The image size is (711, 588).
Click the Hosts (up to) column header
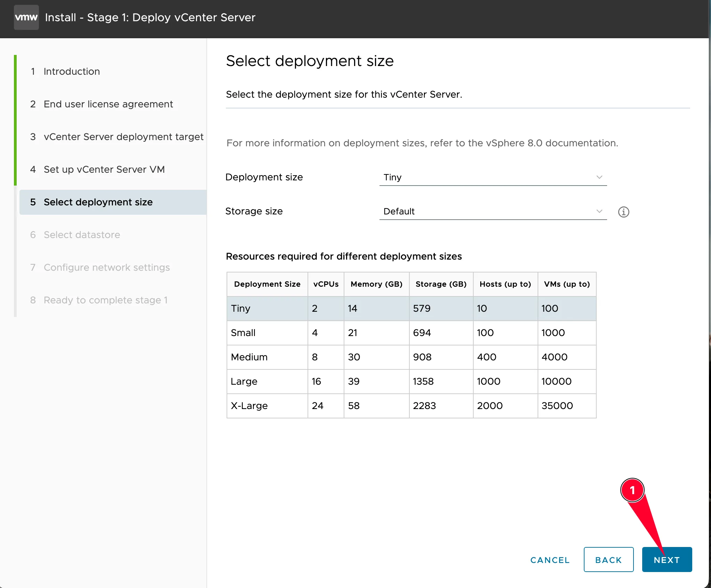[505, 284]
